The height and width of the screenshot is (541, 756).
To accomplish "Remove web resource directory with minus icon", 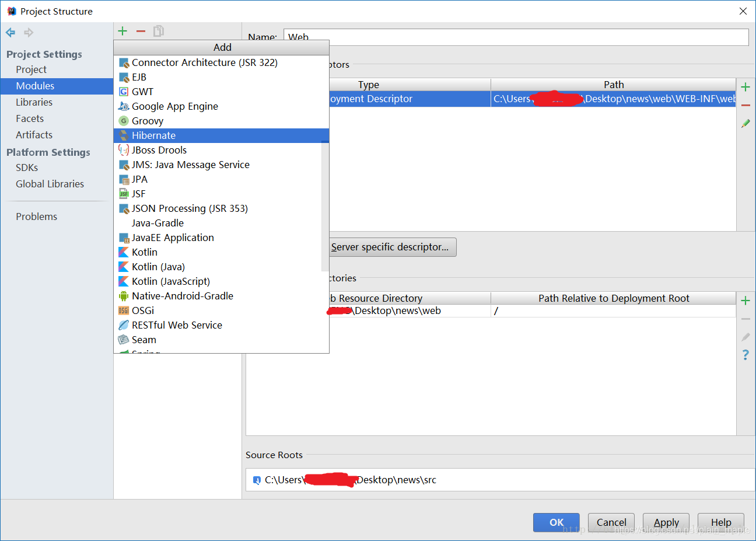I will (x=745, y=319).
